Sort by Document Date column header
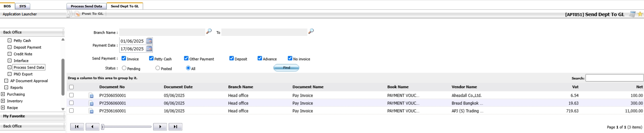The width and height of the screenshot is (644, 133). click(x=178, y=87)
